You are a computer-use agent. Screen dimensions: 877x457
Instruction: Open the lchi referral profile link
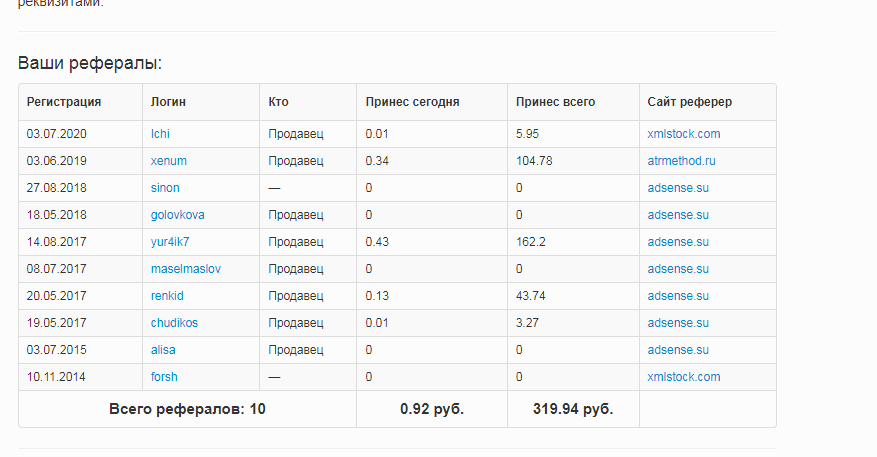click(160, 134)
